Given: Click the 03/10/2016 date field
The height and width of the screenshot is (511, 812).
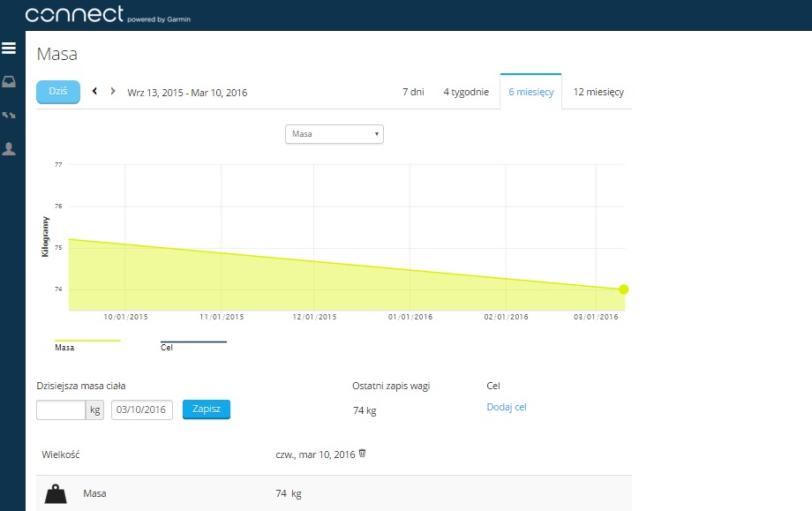Looking at the screenshot, I should [x=141, y=410].
